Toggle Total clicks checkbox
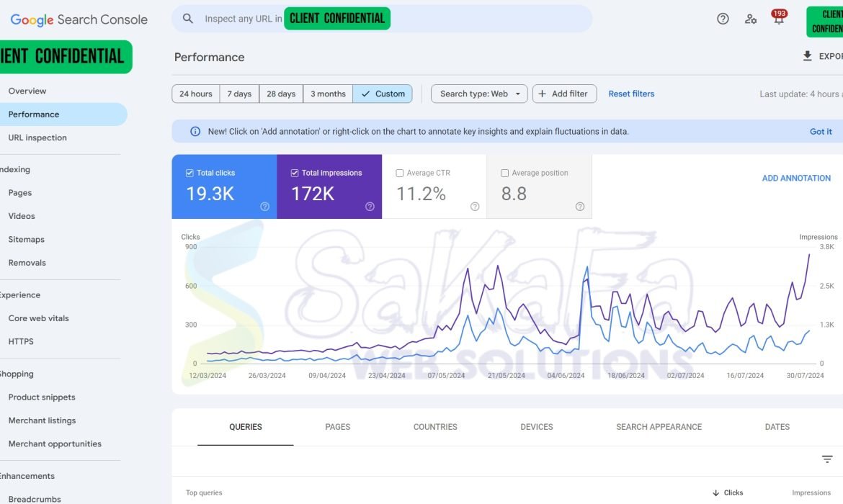The width and height of the screenshot is (843, 504). 189,173
